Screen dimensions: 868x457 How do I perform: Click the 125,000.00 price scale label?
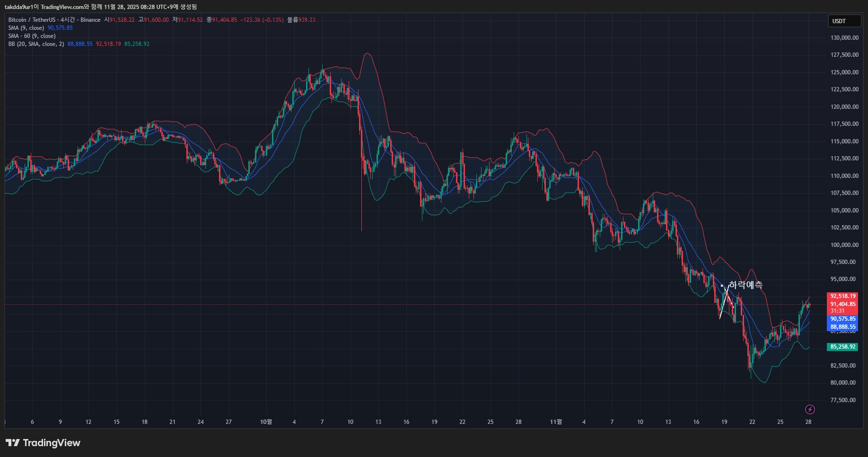point(844,72)
